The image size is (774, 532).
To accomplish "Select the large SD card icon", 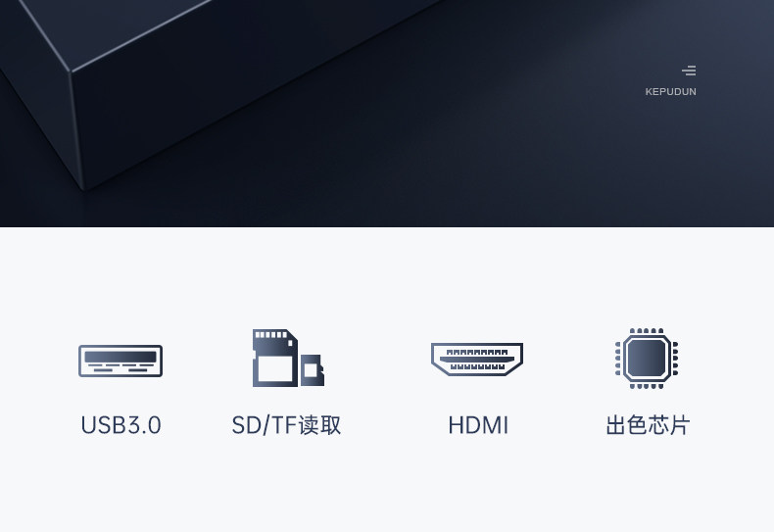I will (x=275, y=358).
